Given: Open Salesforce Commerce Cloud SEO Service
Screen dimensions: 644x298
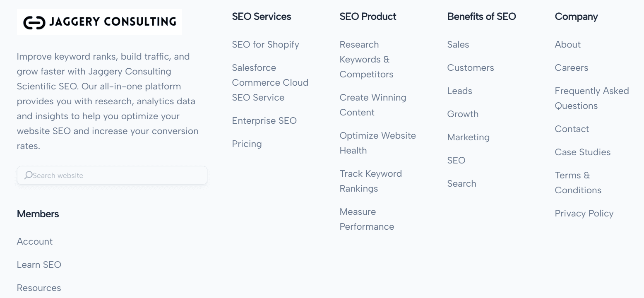Looking at the screenshot, I should pyautogui.click(x=269, y=82).
